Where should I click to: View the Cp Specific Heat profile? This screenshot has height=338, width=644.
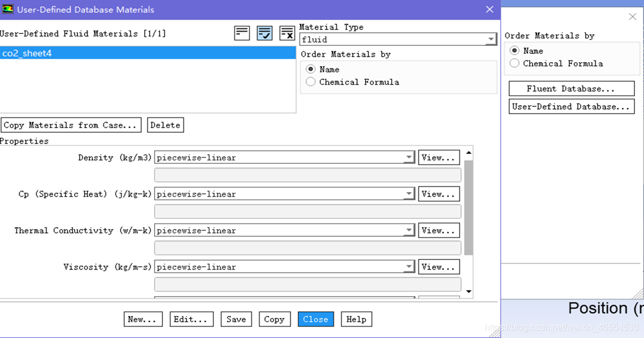439,194
